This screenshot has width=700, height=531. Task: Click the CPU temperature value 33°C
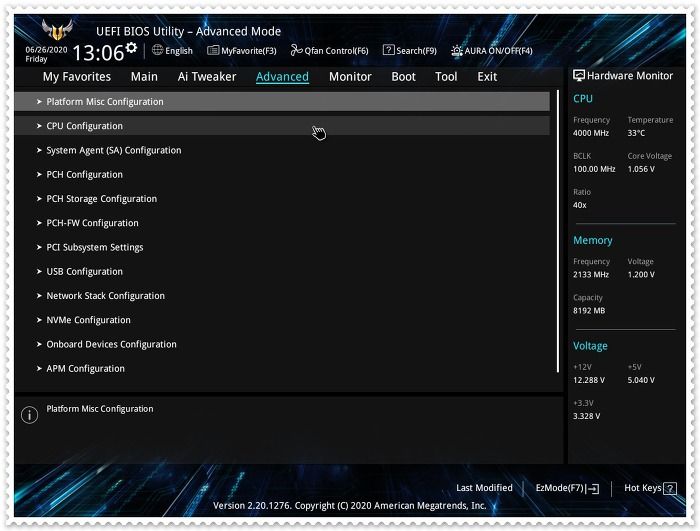pos(636,133)
